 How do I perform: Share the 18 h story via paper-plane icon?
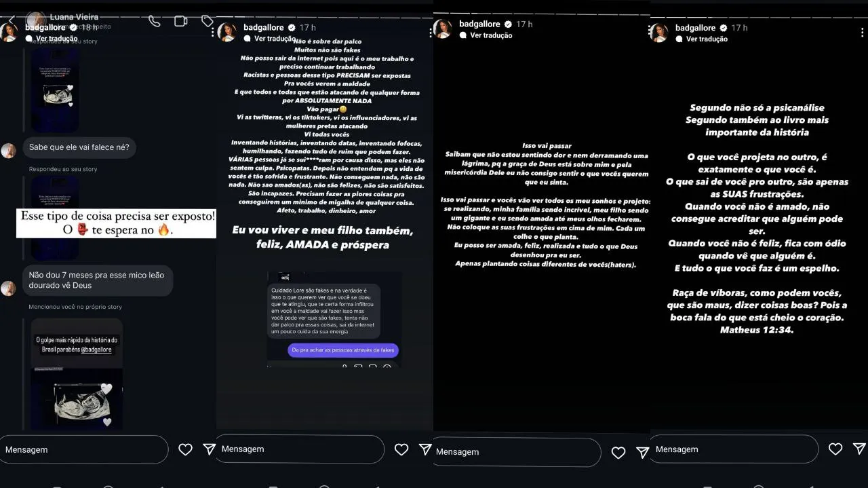pyautogui.click(x=210, y=449)
